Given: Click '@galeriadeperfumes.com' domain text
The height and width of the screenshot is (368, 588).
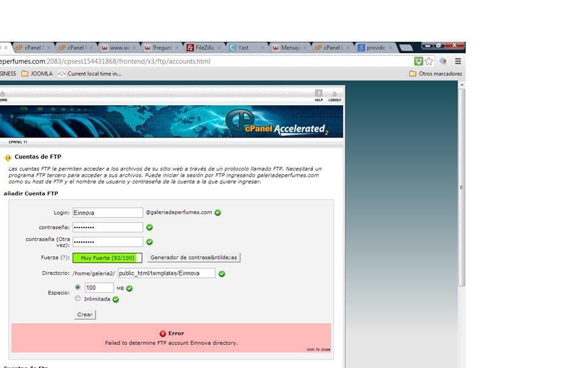Looking at the screenshot, I should pos(179,212).
